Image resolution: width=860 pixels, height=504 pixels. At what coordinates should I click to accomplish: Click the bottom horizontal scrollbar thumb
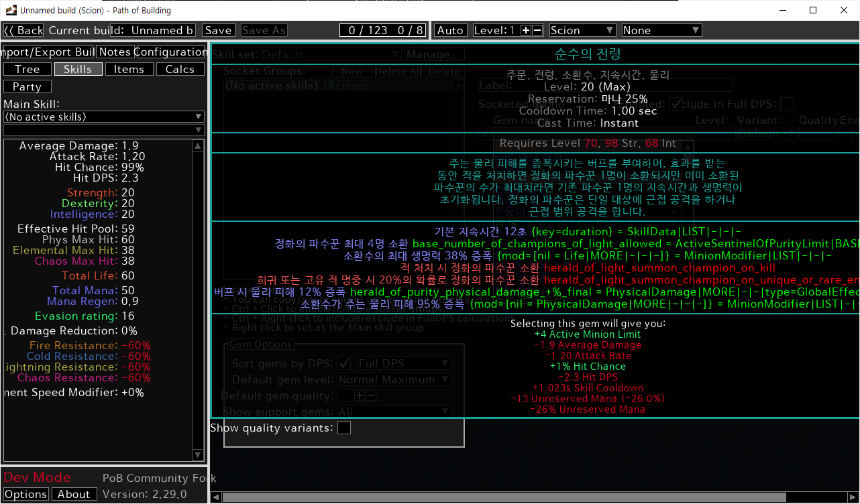tap(504, 497)
